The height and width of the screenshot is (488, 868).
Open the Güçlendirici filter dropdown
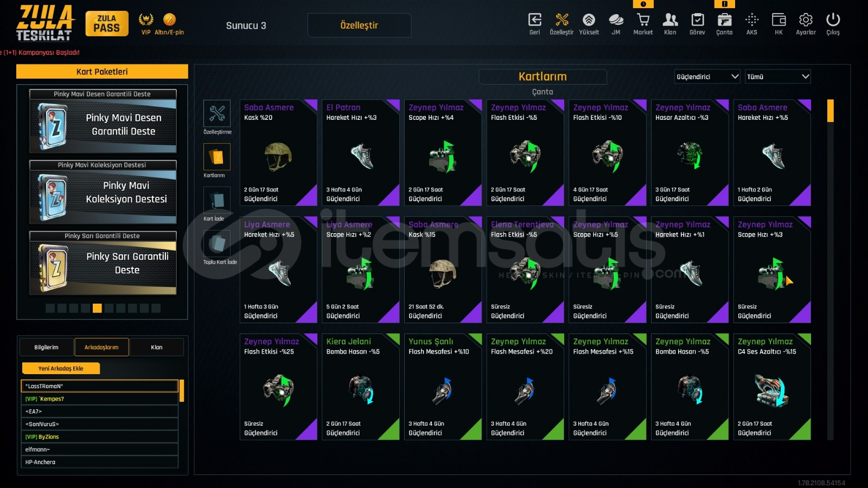(x=707, y=76)
